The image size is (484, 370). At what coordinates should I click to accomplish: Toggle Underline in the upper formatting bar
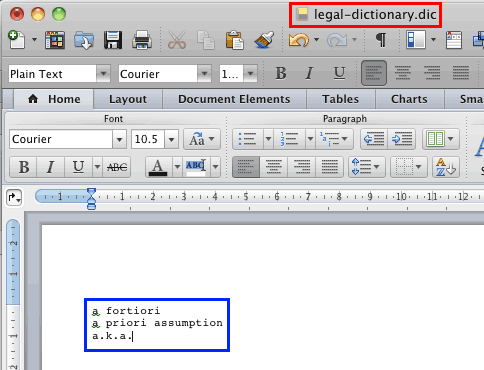(x=339, y=73)
